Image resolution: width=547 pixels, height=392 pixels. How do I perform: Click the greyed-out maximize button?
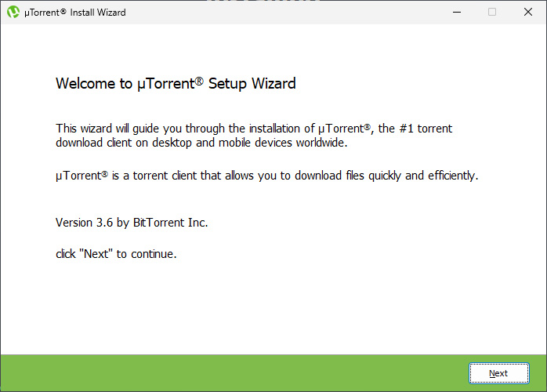pos(492,12)
